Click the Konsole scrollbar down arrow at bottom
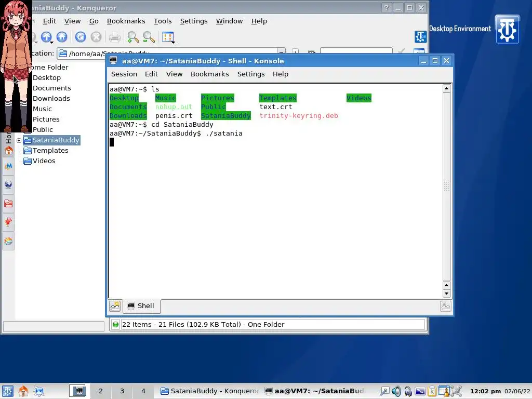 tap(446, 294)
